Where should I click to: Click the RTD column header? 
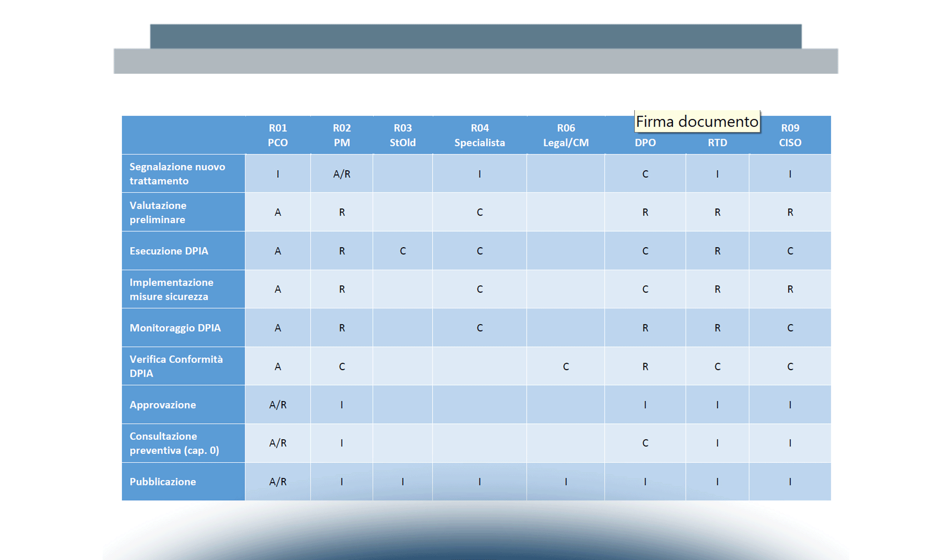click(717, 142)
